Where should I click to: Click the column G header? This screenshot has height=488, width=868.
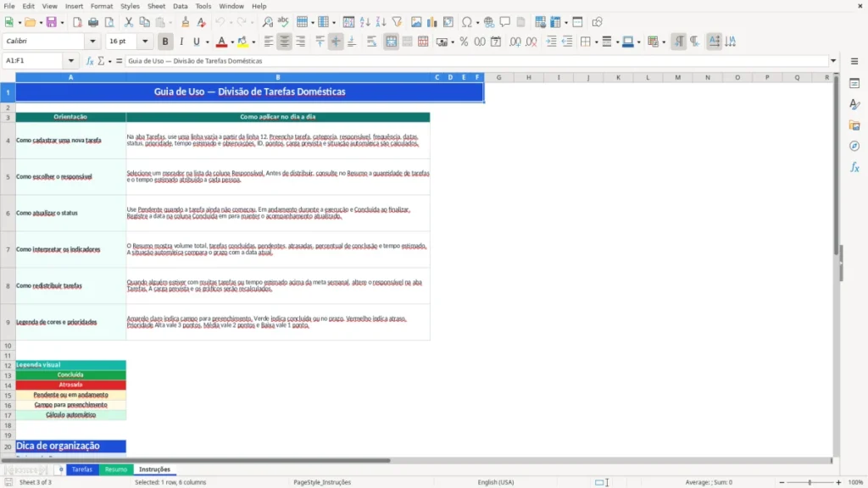pyautogui.click(x=498, y=77)
